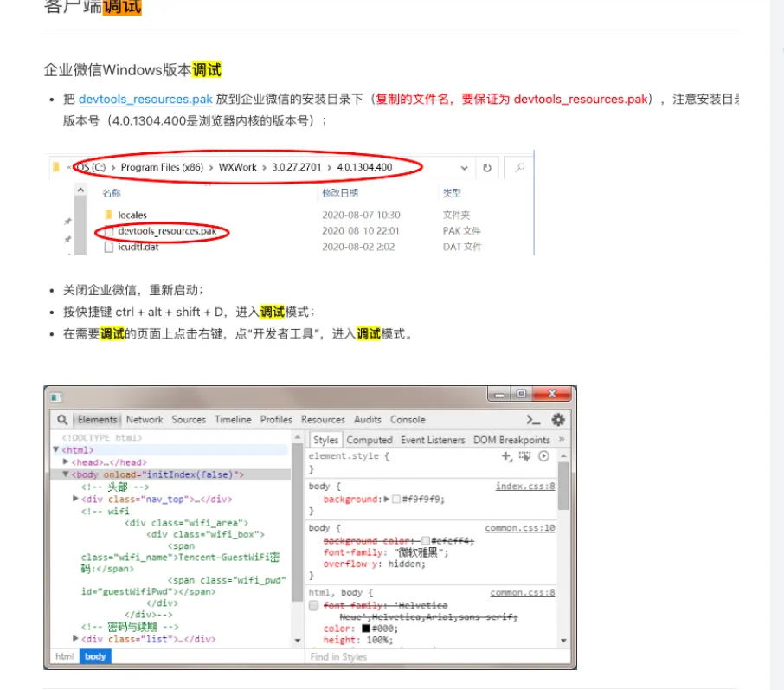Open the Resources tab
Viewport: 784px width, 690px height.
coord(323,420)
